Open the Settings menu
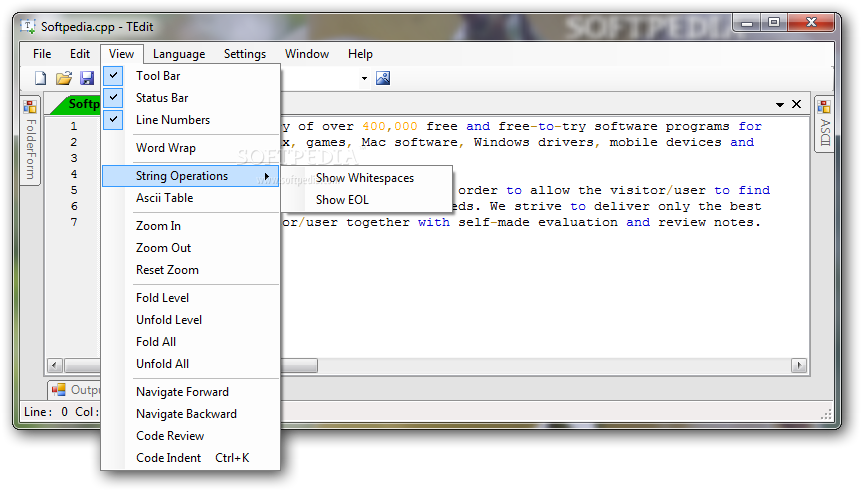This screenshot has width=862, height=491. point(245,54)
